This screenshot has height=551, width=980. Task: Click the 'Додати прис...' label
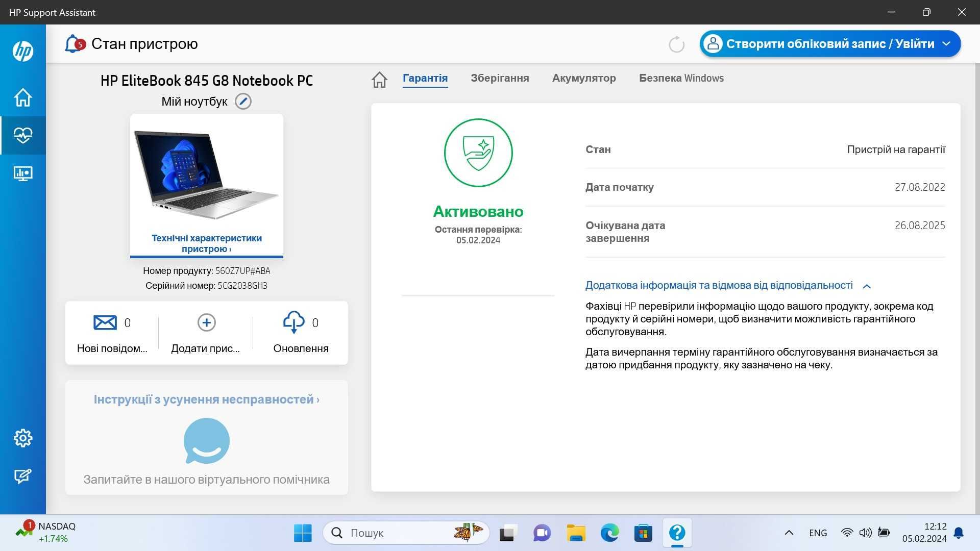205,348
